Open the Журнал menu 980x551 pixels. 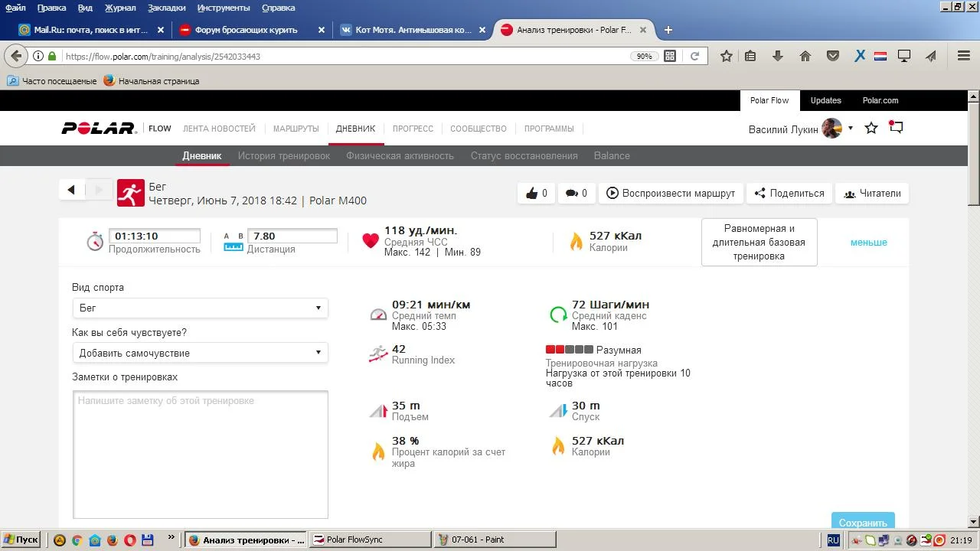click(120, 8)
